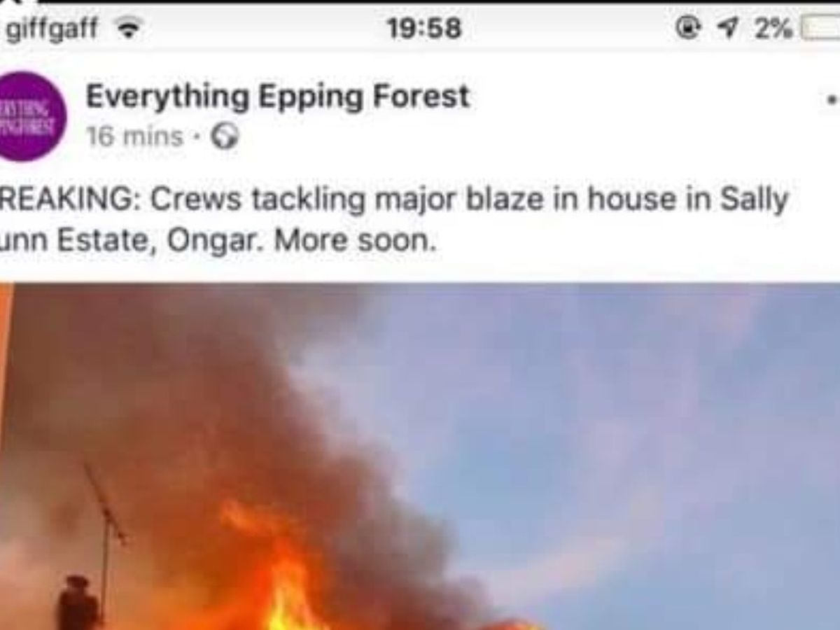Tap the BREAKING post caption text
The height and width of the screenshot is (630, 840).
[x=394, y=220]
